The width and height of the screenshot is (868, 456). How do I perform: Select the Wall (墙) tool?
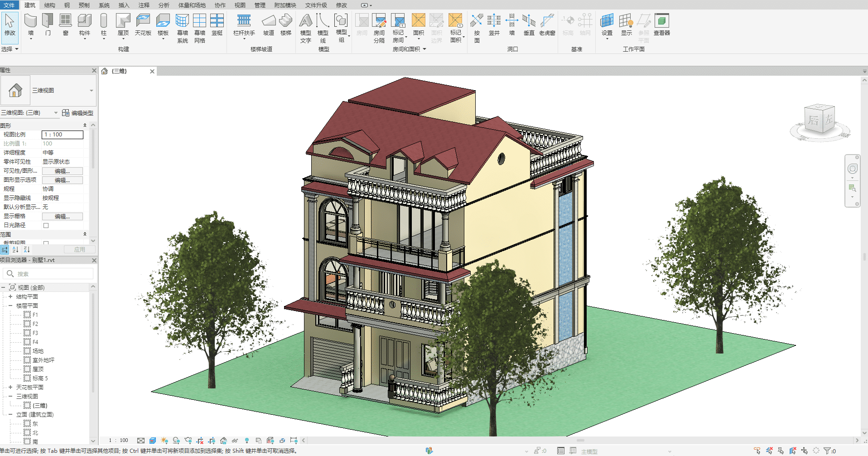click(30, 25)
